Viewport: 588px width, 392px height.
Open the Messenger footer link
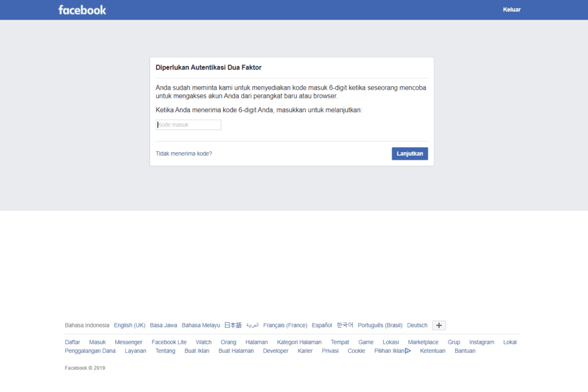click(129, 342)
